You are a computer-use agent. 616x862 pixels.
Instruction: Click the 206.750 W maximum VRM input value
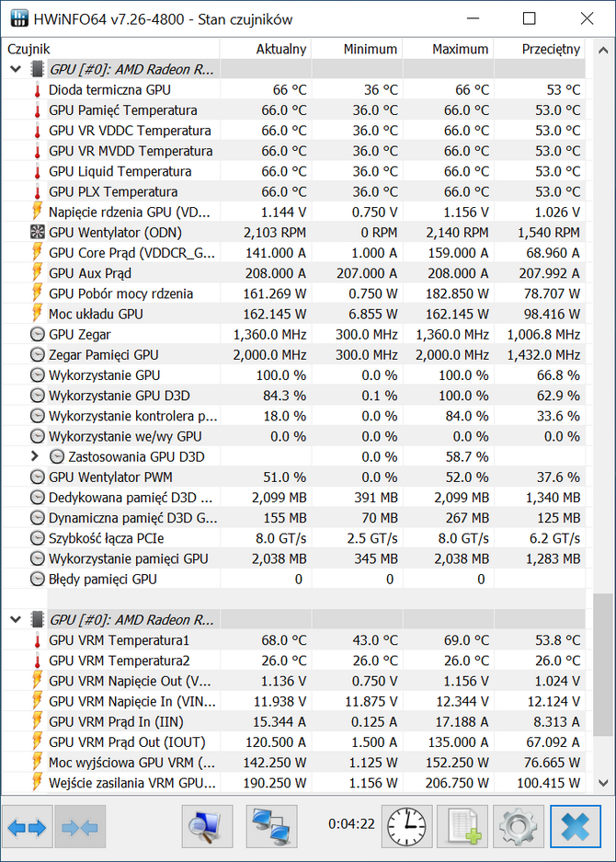click(x=457, y=783)
